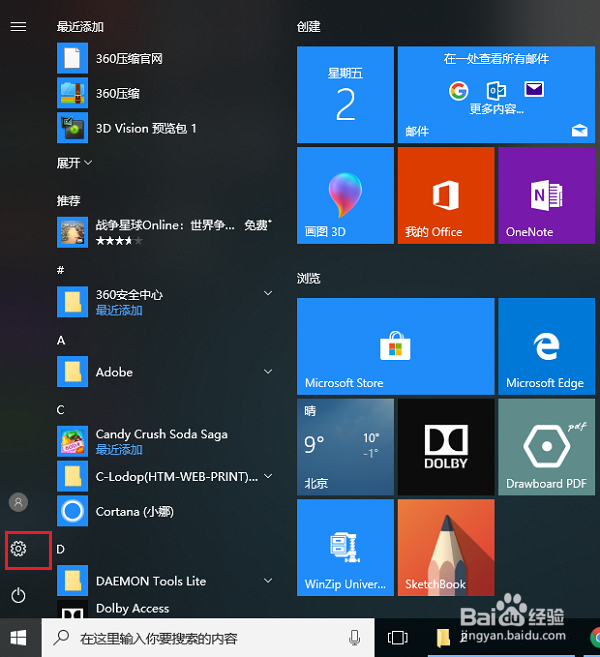Viewport: 600px width, 657px height.
Task: Click the C letter index header
Action: [61, 410]
